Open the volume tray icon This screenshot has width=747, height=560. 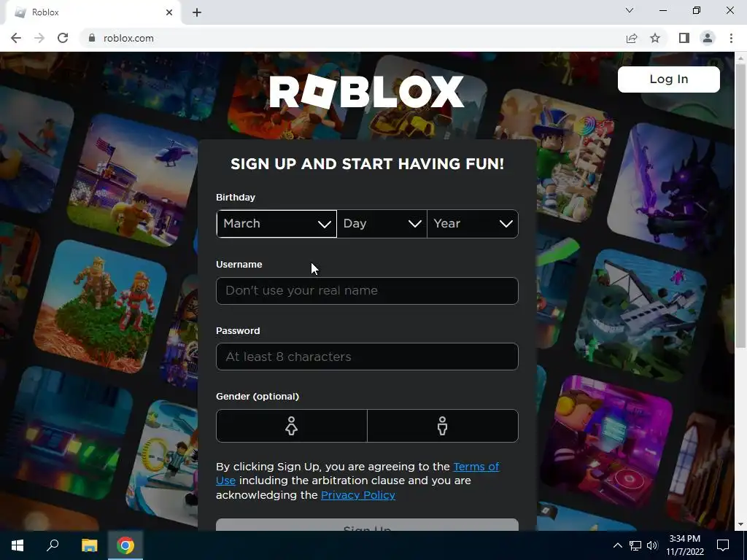(x=652, y=545)
